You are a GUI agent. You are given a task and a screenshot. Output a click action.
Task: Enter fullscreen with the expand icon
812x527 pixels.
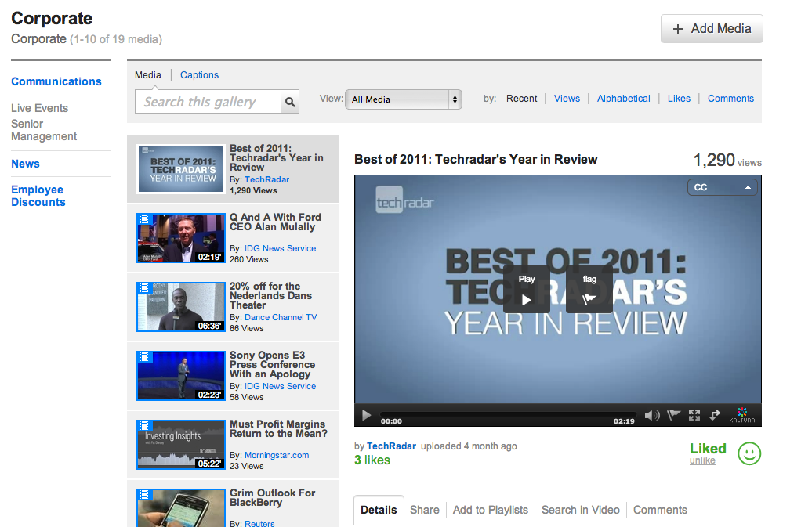pos(694,415)
